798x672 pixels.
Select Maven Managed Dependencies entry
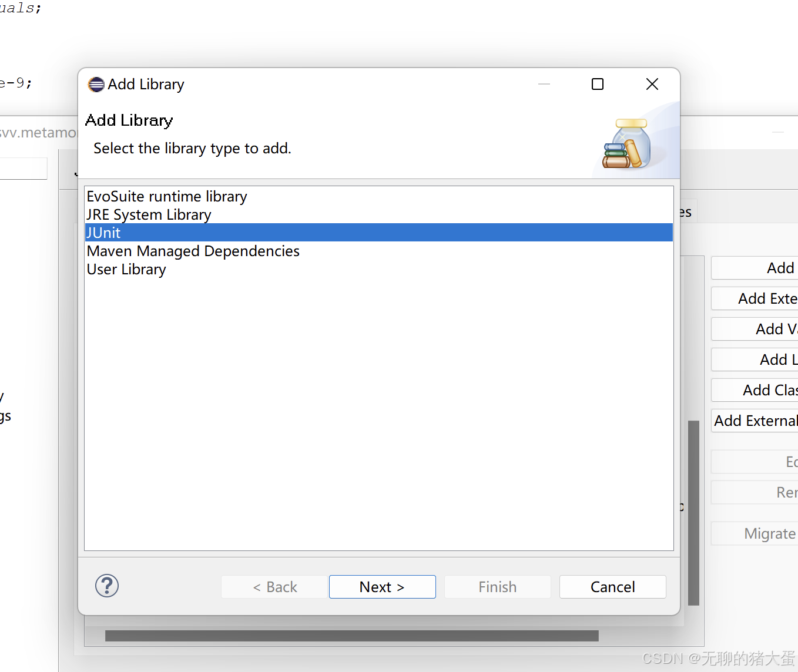(x=379, y=251)
